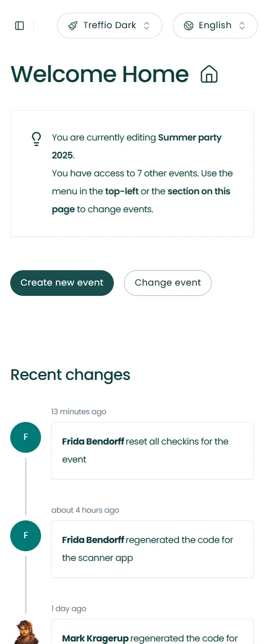Click the Change event button
This screenshot has height=644, width=264.
(168, 283)
